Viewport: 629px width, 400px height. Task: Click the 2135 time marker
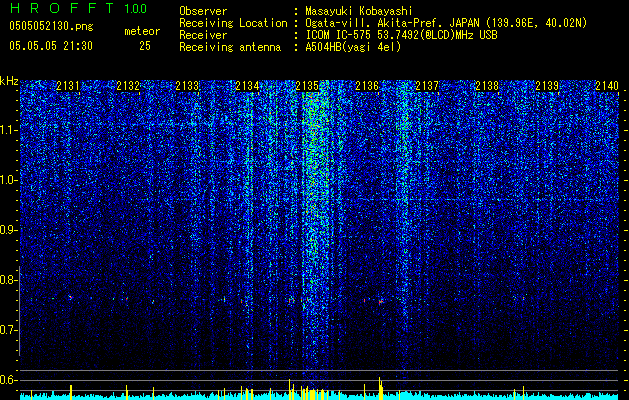tap(307, 85)
